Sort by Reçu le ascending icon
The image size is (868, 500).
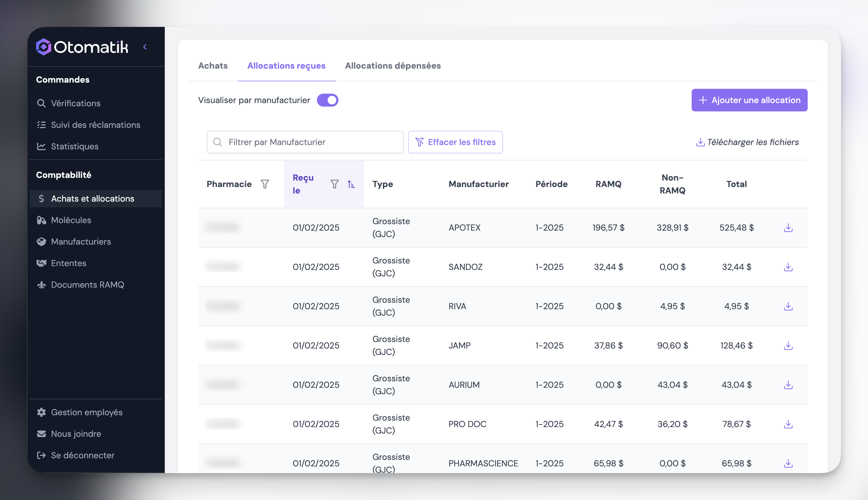coord(351,184)
